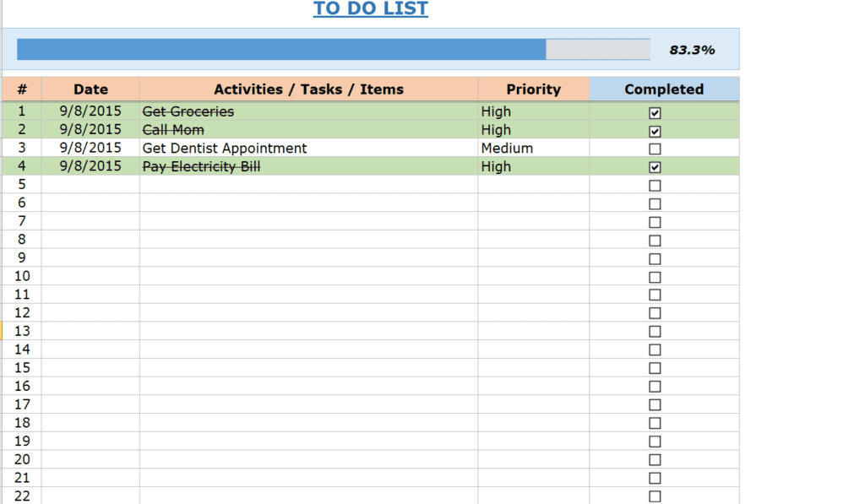Select the Call Mom task cell

pyautogui.click(x=308, y=129)
